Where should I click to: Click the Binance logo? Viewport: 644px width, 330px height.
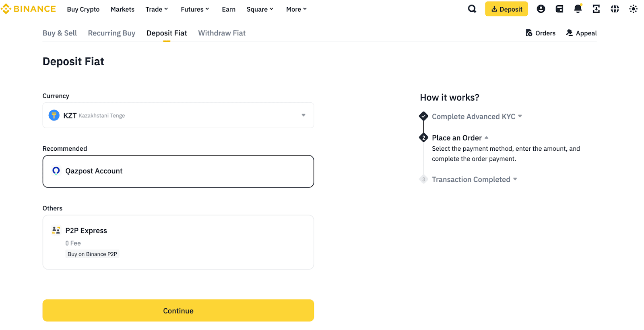(x=28, y=9)
